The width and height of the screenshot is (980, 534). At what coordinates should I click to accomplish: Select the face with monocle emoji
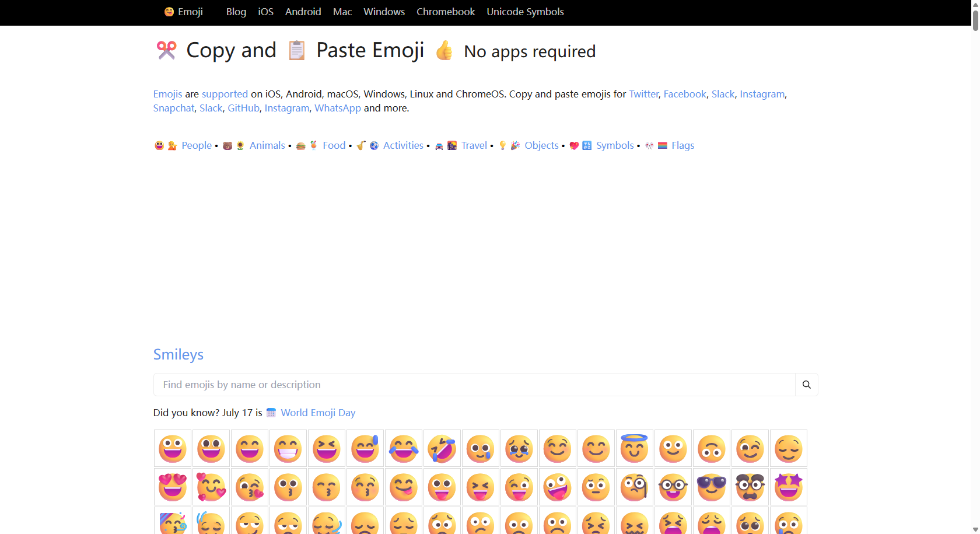(x=635, y=487)
